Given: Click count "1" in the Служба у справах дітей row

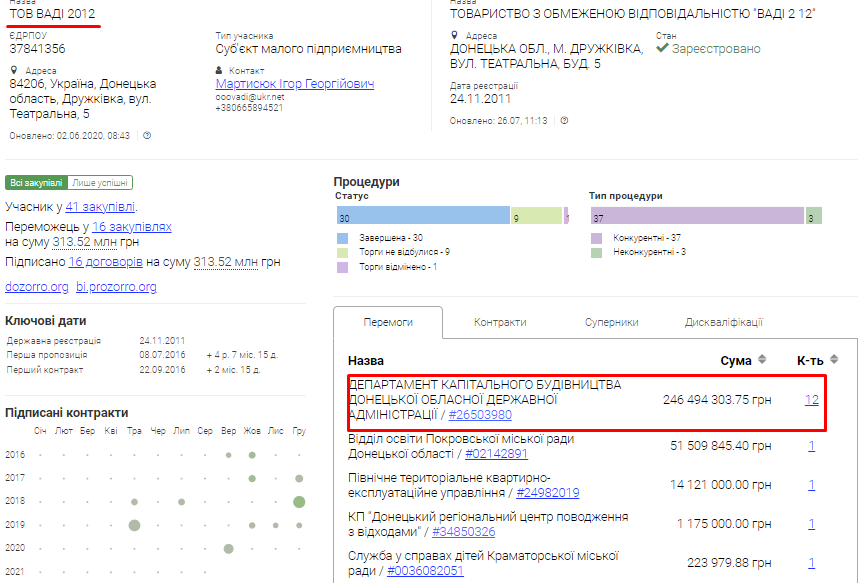Looking at the screenshot, I should (812, 563).
